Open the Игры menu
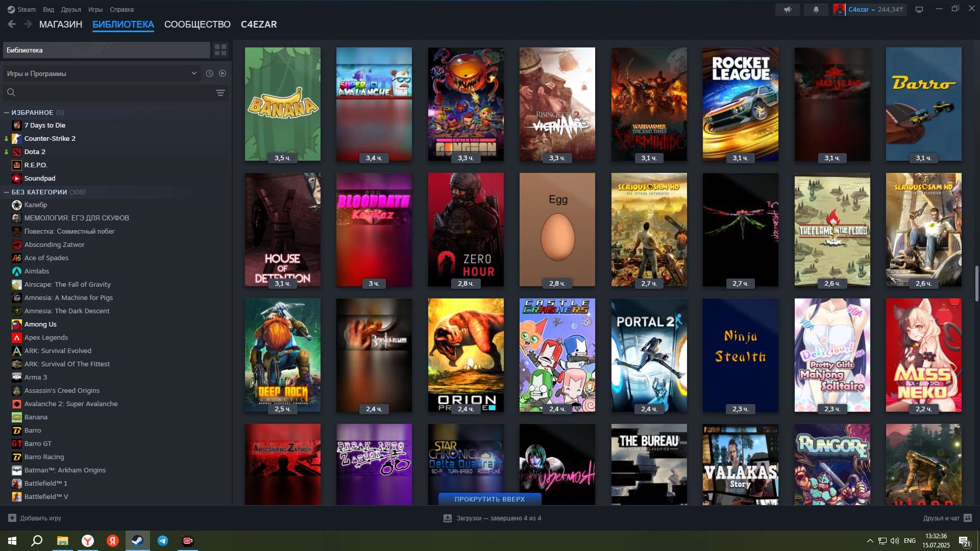The width and height of the screenshot is (980, 551). [x=95, y=9]
